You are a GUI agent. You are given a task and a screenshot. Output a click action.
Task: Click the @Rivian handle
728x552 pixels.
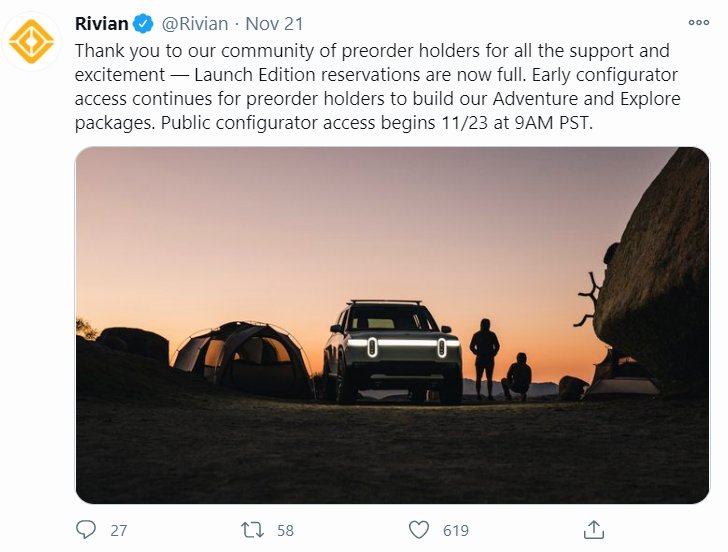(x=194, y=24)
